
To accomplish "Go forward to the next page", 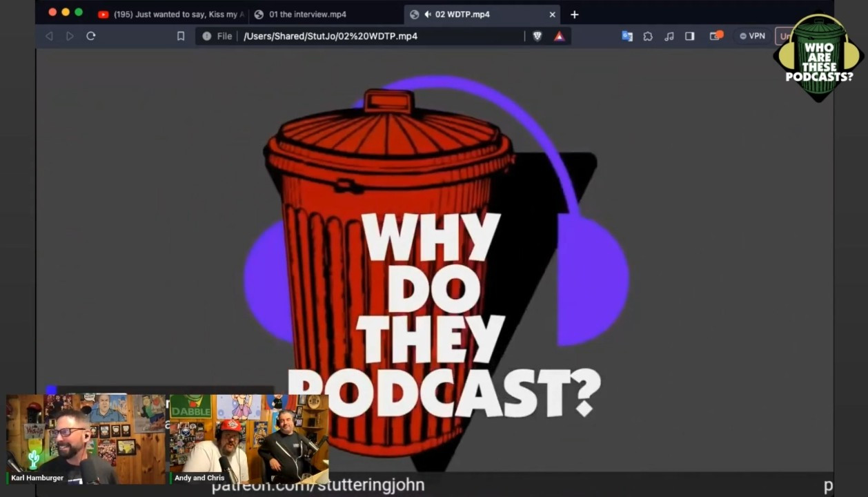I will coord(70,36).
